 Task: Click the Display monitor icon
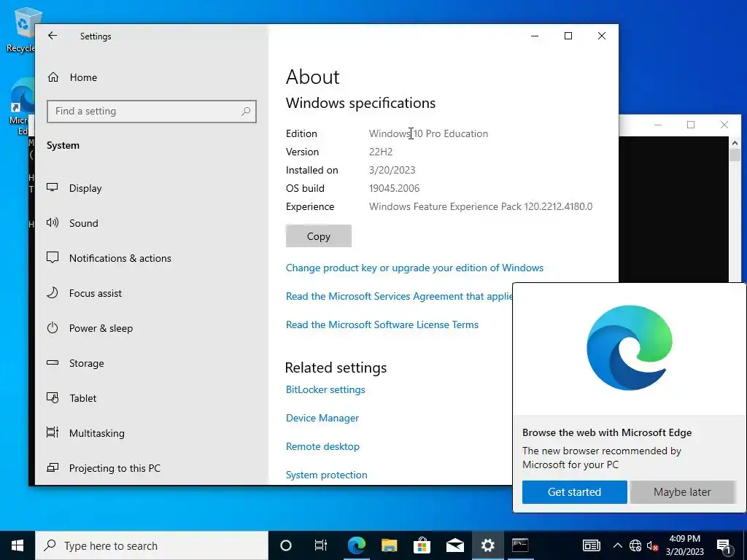click(53, 187)
